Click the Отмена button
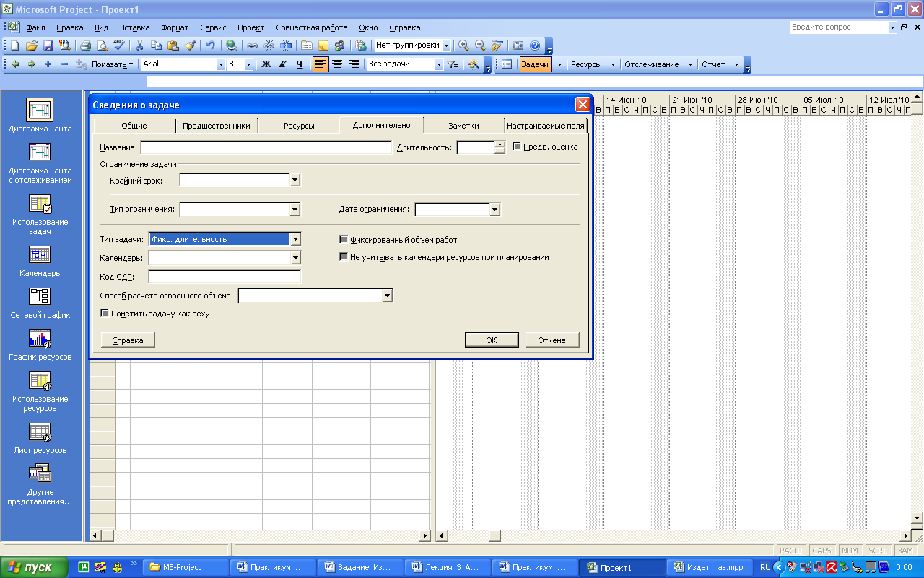Image resolution: width=924 pixels, height=578 pixels. (552, 340)
